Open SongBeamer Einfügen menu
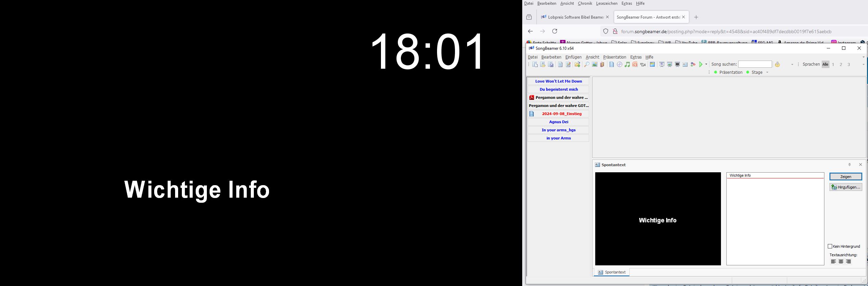 coord(573,57)
